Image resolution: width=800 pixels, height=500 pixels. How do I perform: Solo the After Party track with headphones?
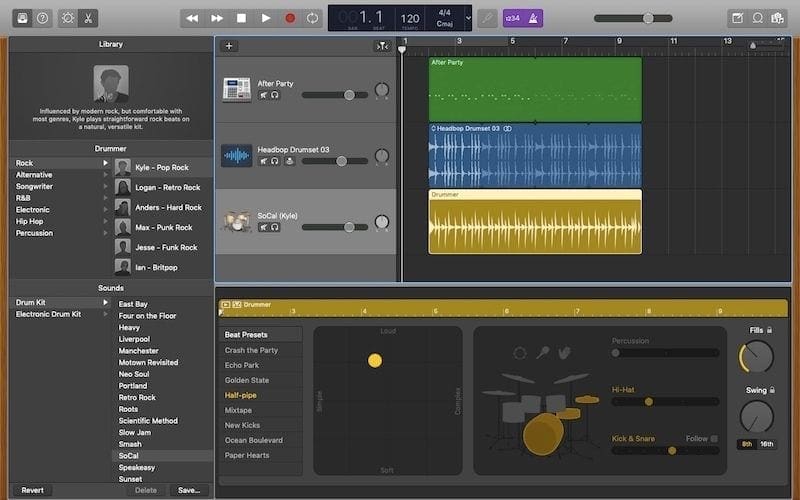click(x=275, y=95)
